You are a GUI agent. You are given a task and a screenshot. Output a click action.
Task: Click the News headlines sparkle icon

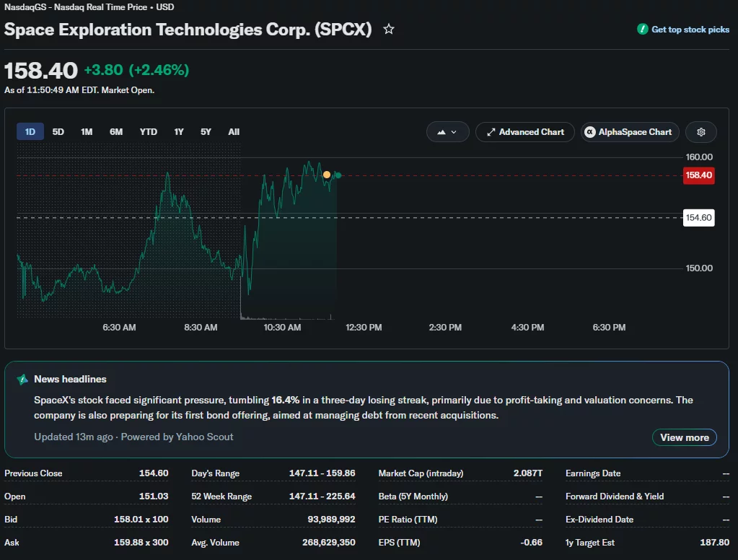[22, 379]
